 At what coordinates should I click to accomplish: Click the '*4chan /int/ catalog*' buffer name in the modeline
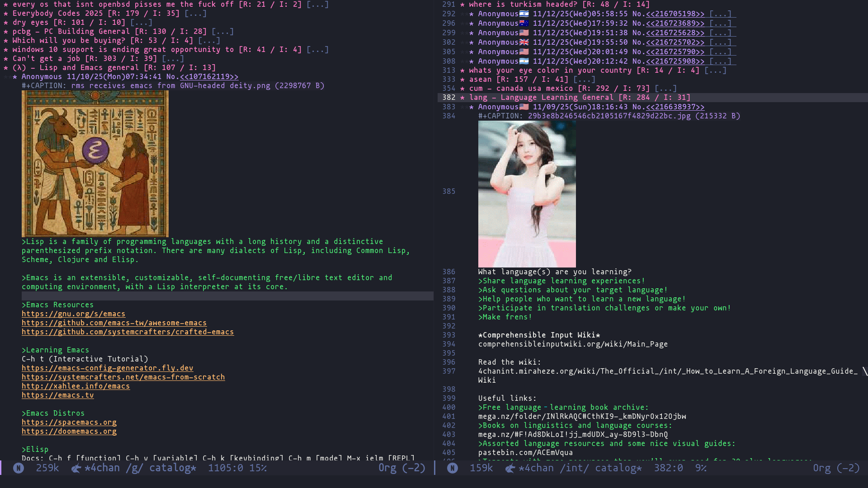point(580,468)
